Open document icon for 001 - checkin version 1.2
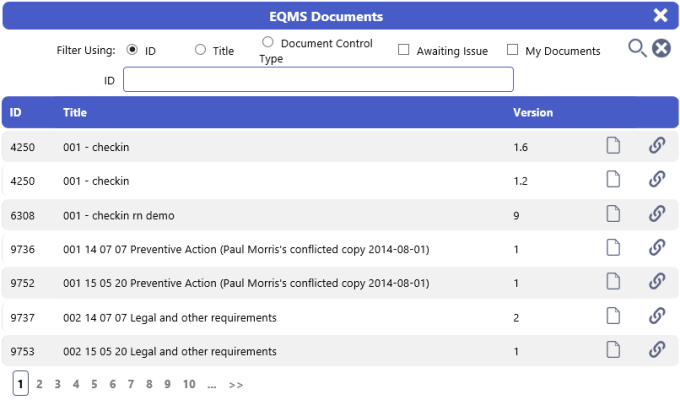 click(613, 179)
